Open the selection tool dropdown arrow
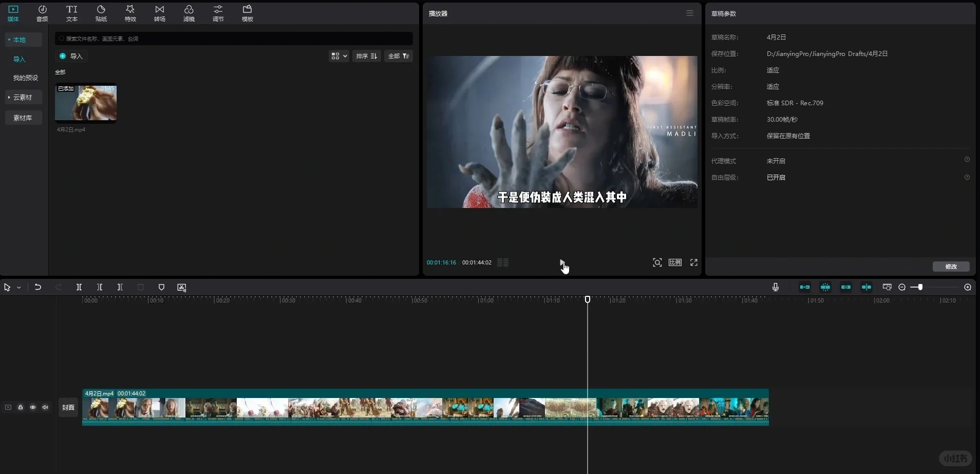 coord(19,288)
